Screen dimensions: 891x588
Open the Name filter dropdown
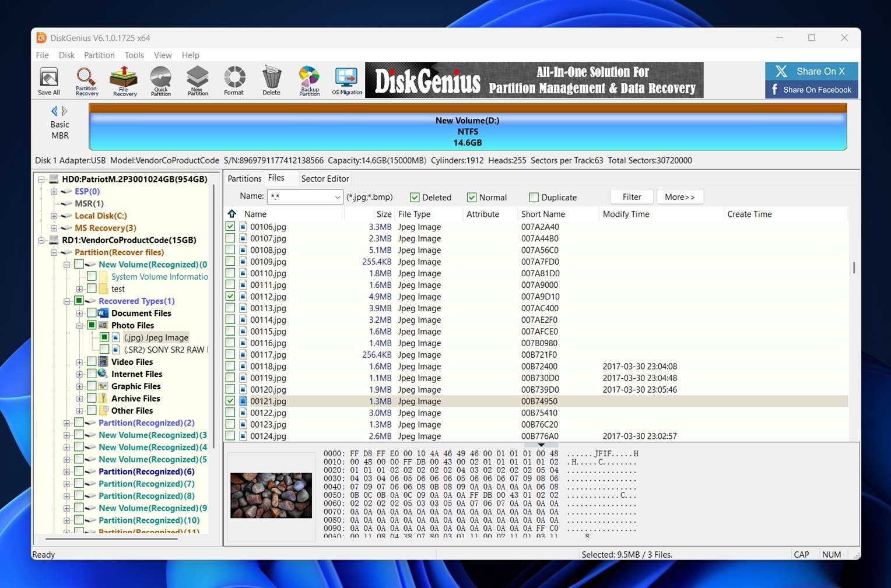(337, 198)
